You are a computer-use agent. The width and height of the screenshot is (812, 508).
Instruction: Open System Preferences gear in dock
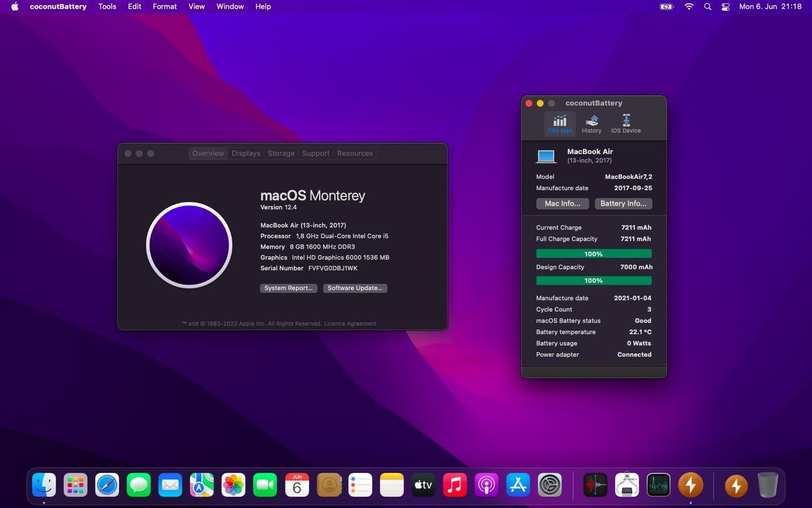tap(550, 485)
